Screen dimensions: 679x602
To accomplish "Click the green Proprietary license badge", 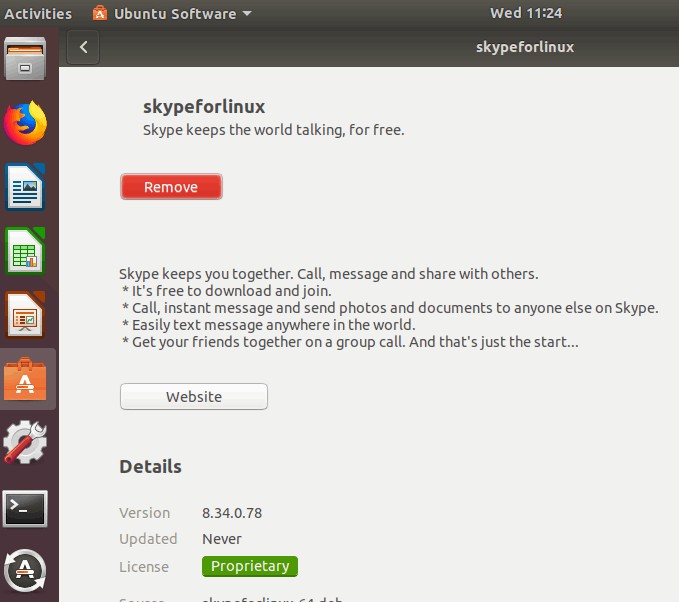I will pos(249,567).
